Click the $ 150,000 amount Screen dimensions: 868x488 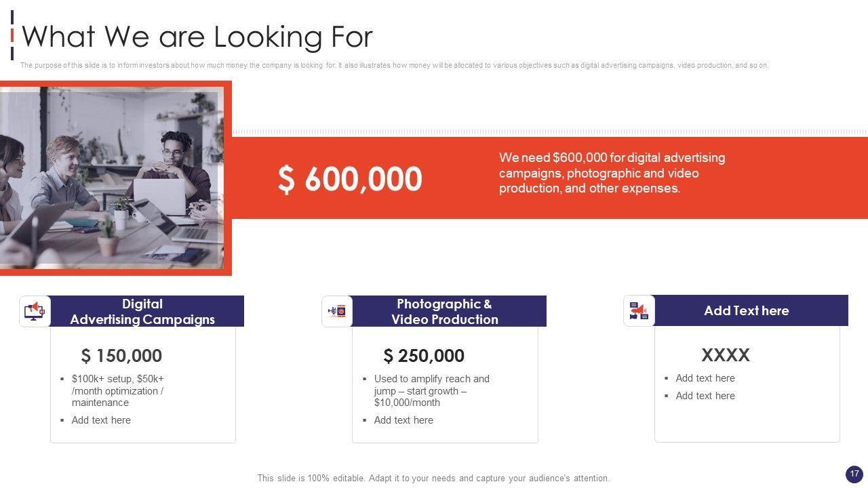click(x=121, y=356)
